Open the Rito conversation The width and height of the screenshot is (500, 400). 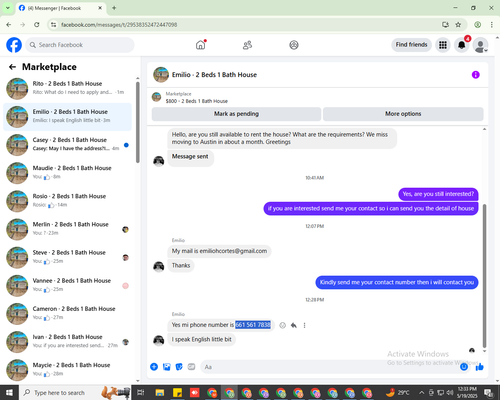(68, 88)
